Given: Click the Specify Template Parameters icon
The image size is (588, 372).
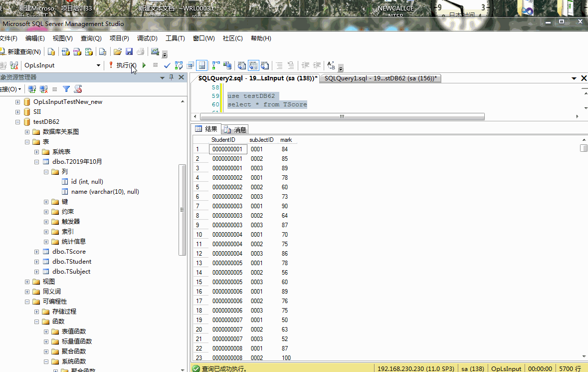Looking at the screenshot, I should (331, 65).
